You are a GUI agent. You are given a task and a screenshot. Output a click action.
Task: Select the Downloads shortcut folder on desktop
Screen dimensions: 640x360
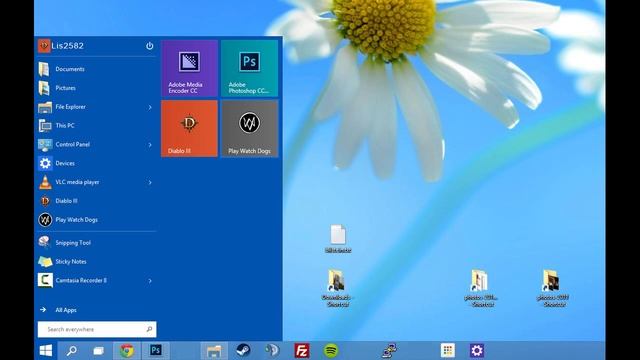337,288
